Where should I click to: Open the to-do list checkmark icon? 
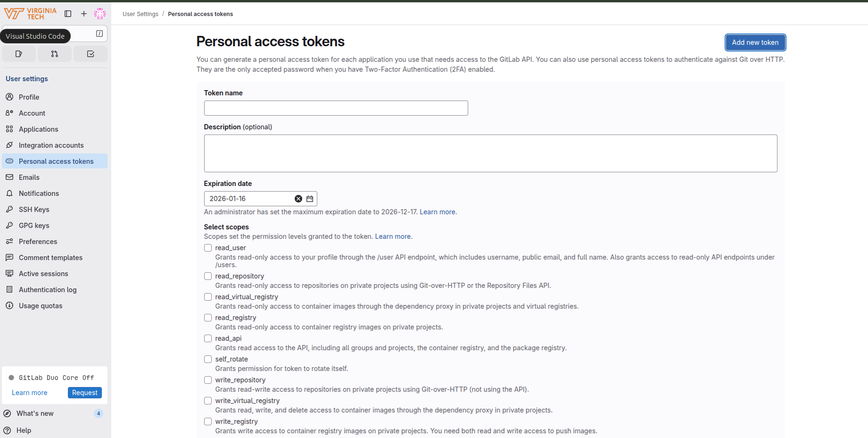pyautogui.click(x=91, y=54)
